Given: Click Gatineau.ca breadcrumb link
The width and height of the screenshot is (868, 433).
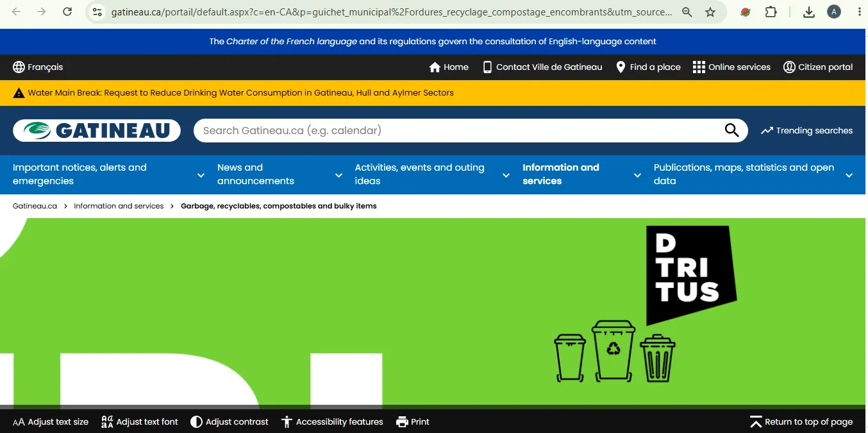Looking at the screenshot, I should [35, 206].
